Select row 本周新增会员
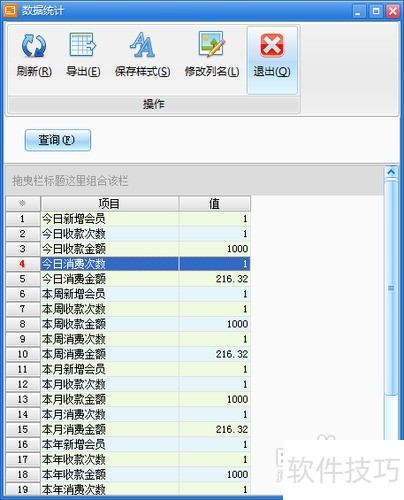Viewport: 404px width, 500px height. tap(128, 294)
